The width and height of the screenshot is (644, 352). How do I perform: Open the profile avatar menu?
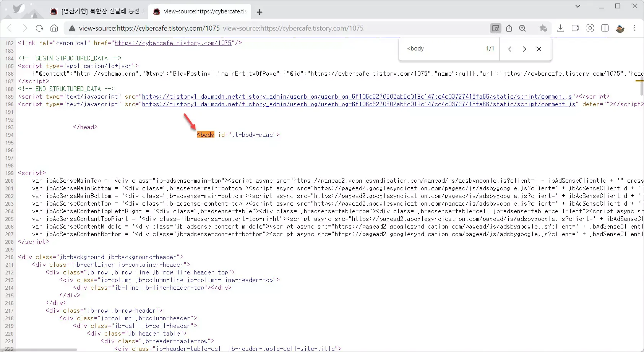point(620,28)
